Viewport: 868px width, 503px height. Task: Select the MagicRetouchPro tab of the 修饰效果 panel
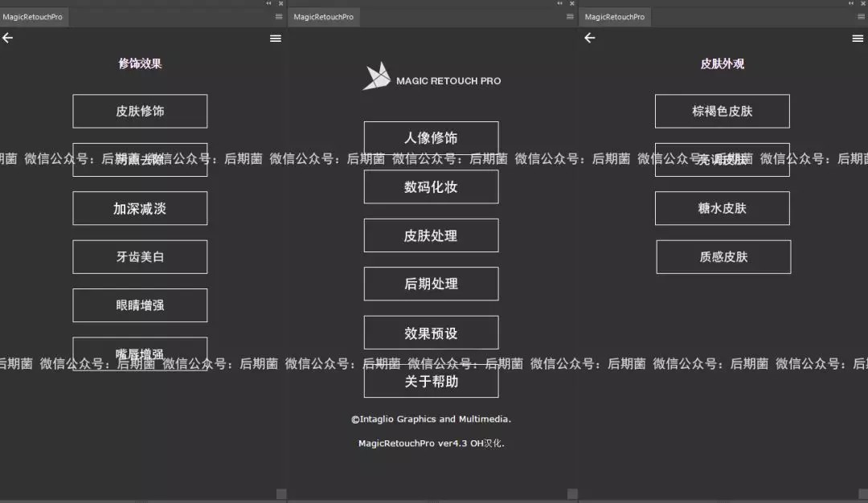[33, 17]
